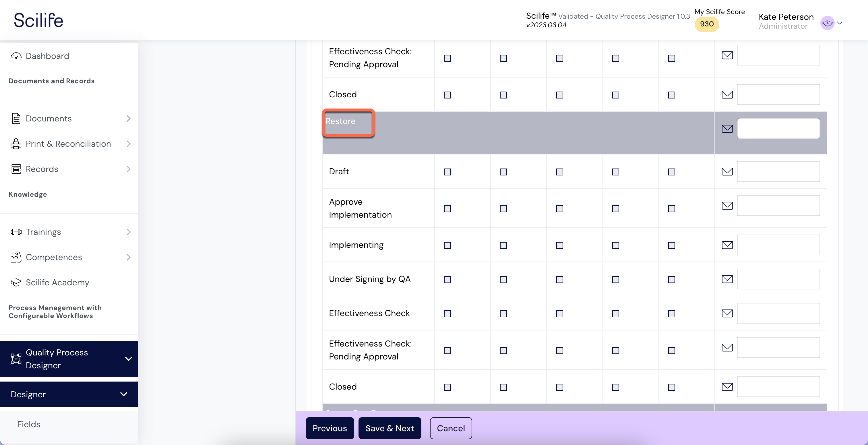Collapse the Designer section chevron
Viewport: 868px width, 445px height.
[x=124, y=394]
